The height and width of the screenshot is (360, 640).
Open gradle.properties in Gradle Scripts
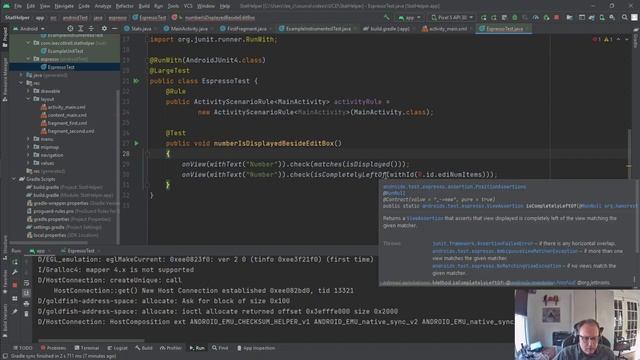pos(51,219)
